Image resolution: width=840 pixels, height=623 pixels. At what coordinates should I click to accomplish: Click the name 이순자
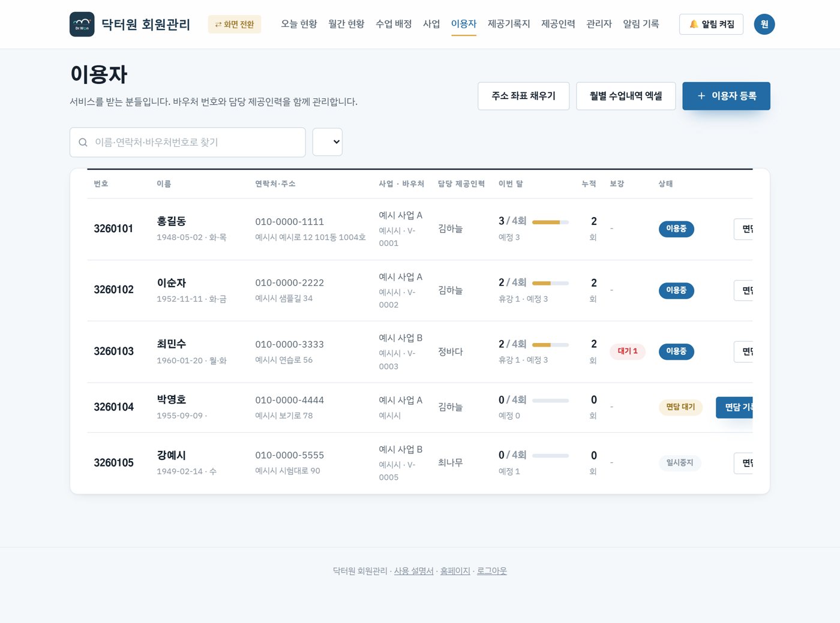[x=172, y=283]
